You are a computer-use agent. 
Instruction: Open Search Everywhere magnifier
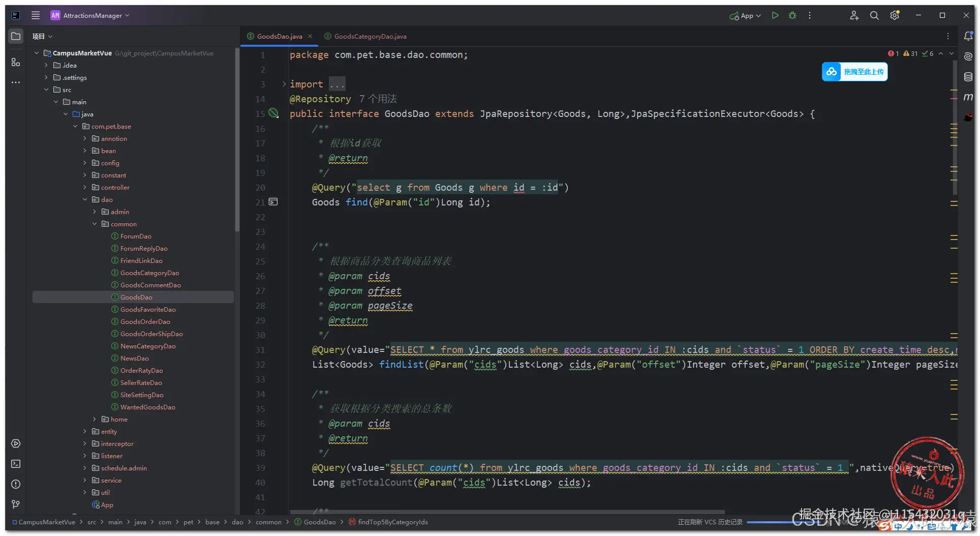pyautogui.click(x=874, y=15)
